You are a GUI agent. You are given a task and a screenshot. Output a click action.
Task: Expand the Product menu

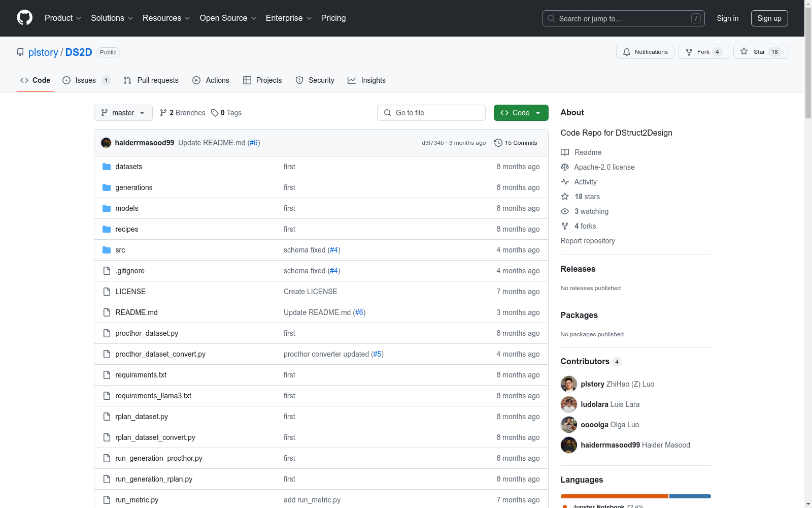pos(63,18)
